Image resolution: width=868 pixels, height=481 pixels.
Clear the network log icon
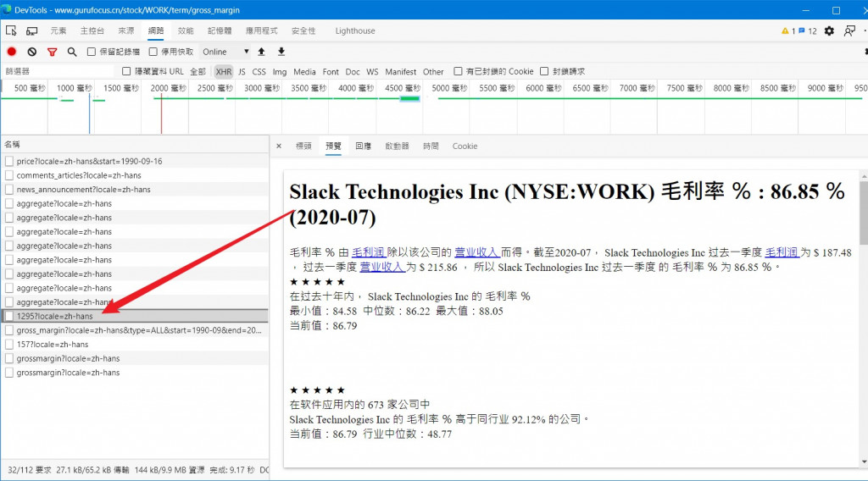32,52
